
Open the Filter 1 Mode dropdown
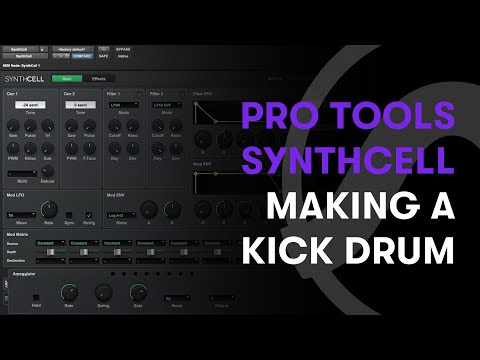124,105
